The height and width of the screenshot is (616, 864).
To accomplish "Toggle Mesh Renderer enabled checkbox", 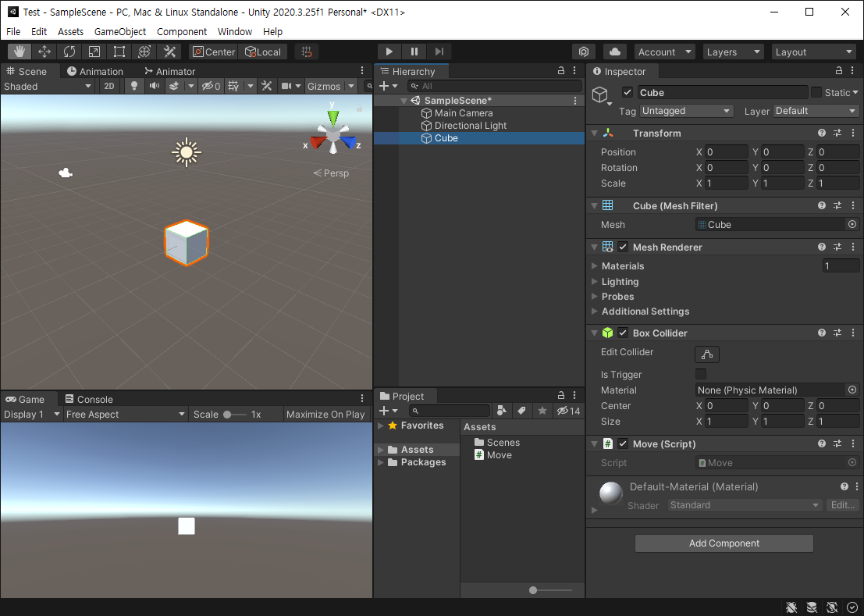I will click(x=623, y=247).
